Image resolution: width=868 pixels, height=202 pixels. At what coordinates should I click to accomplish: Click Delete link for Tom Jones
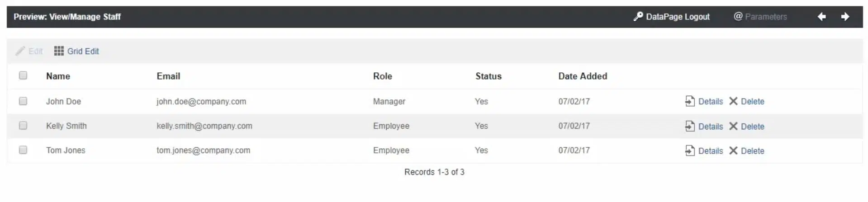point(752,151)
